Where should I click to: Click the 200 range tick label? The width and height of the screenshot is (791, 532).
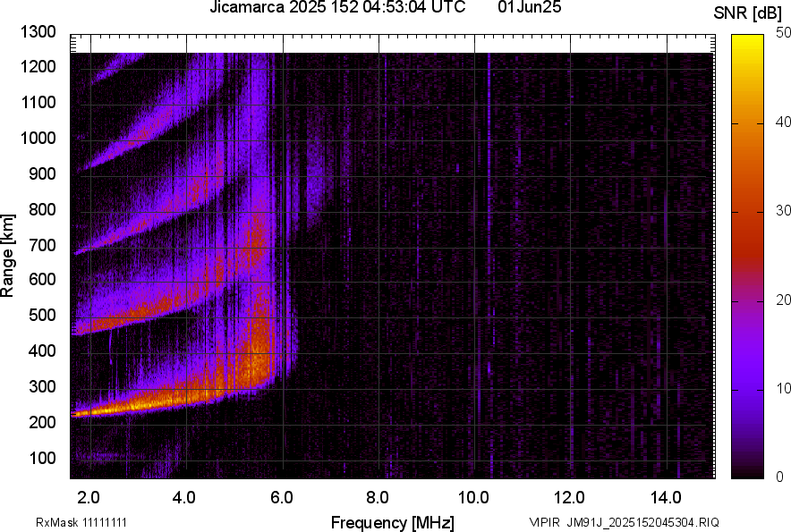[x=42, y=421]
